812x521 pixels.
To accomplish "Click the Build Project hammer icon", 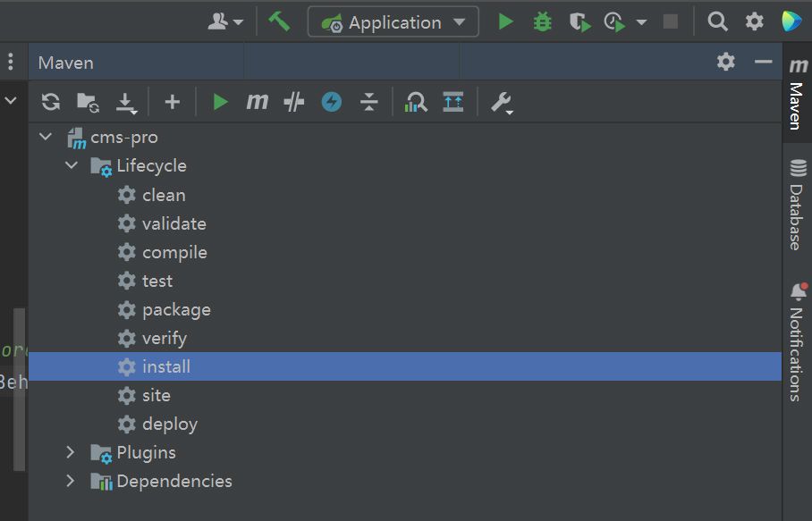I will 279,21.
